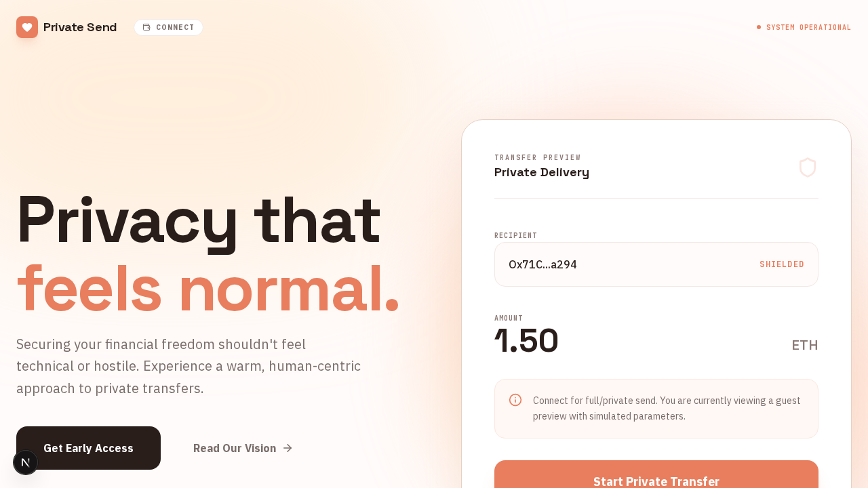This screenshot has width=868, height=488.
Task: Click the info circle icon in notice
Action: click(515, 400)
